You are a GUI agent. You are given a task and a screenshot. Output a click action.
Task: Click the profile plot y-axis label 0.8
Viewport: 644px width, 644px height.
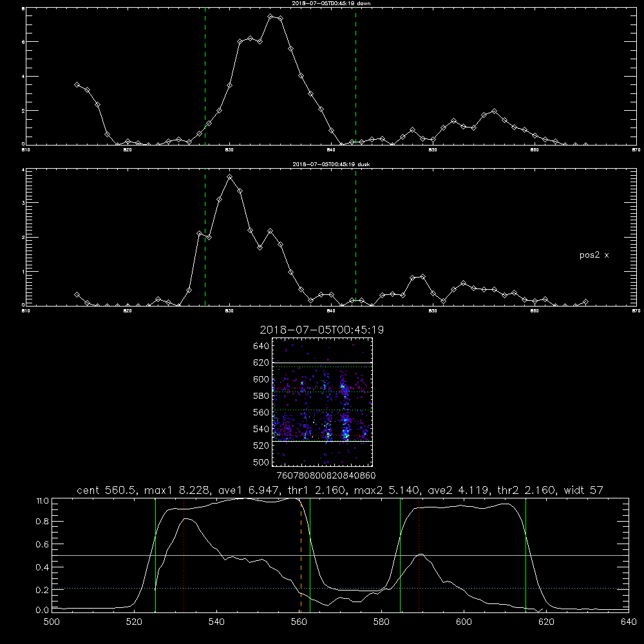pyautogui.click(x=43, y=522)
